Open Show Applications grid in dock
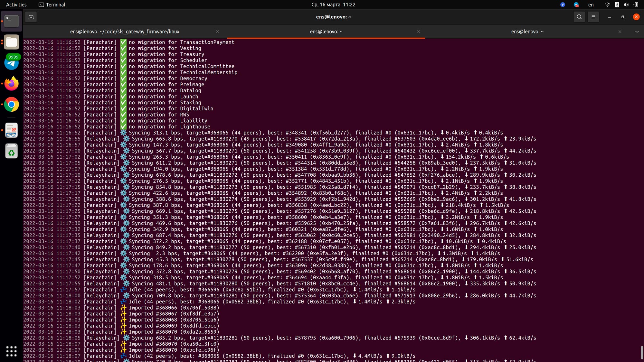Image resolution: width=644 pixels, height=362 pixels. [11, 352]
